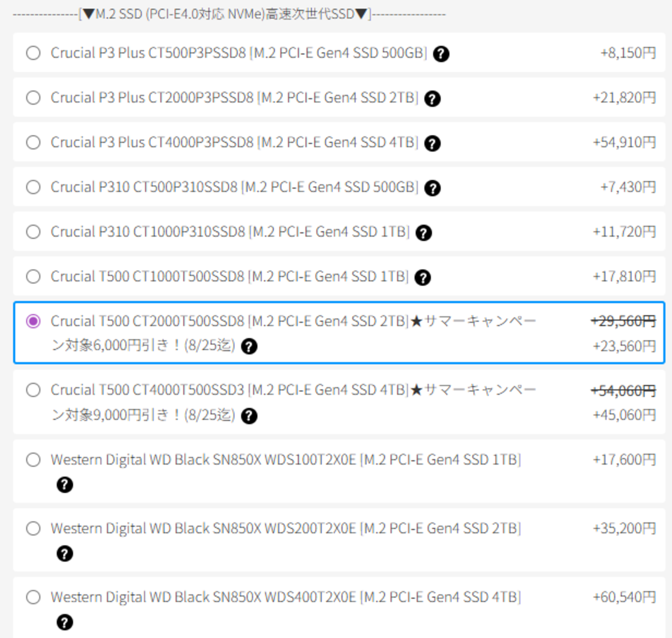Click the discounted +23,560円 price

point(625,346)
